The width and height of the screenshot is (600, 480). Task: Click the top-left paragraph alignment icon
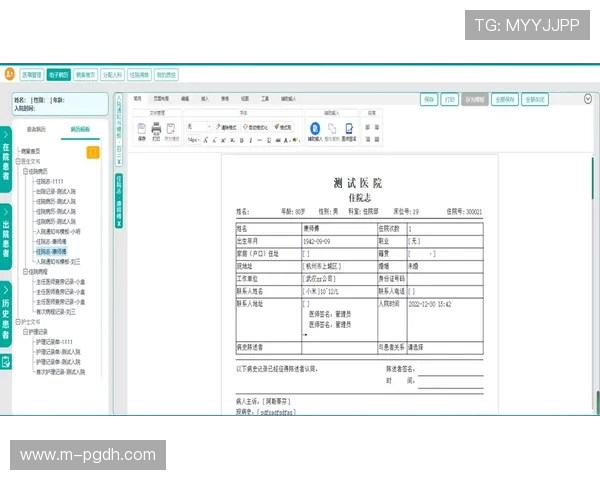click(367, 127)
